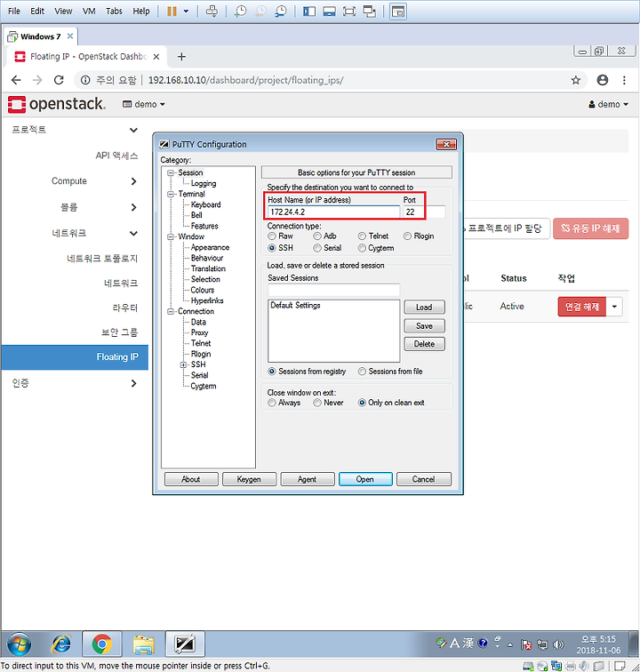Select Logging in PuTTY category tree
The height and width of the screenshot is (672, 640).
(204, 183)
